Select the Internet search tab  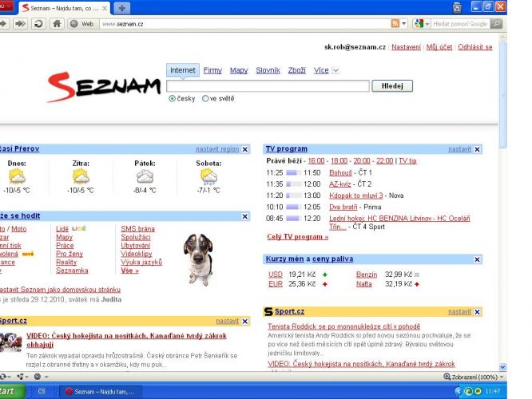(x=183, y=70)
